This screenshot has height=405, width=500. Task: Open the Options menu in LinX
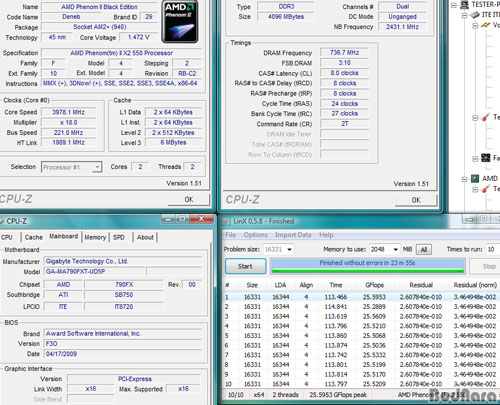click(x=255, y=235)
